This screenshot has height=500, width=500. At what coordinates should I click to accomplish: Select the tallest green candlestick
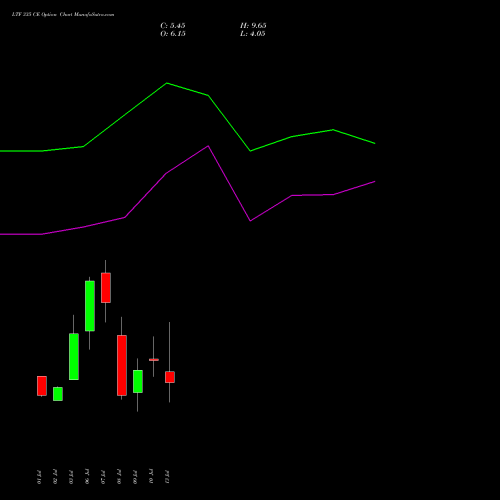[x=90, y=306]
